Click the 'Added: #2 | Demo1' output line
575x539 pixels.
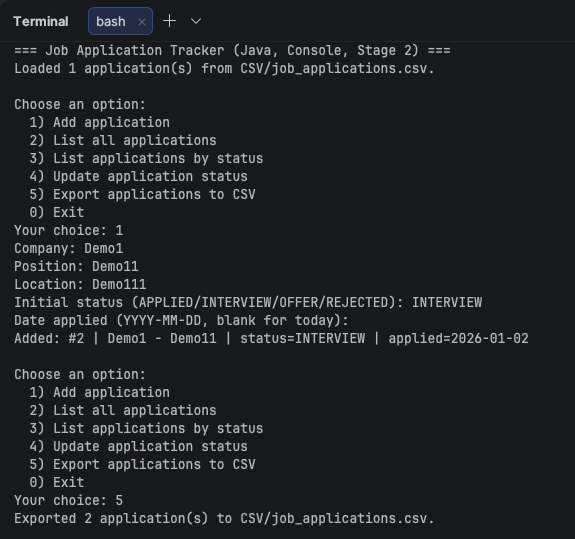click(x=271, y=338)
